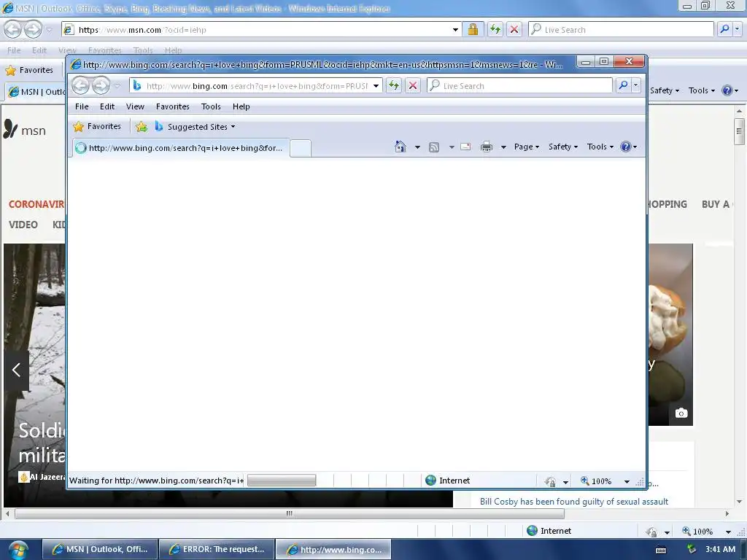Click keyboard tray icon in taskbar
The width and height of the screenshot is (747, 560).
coord(661,550)
